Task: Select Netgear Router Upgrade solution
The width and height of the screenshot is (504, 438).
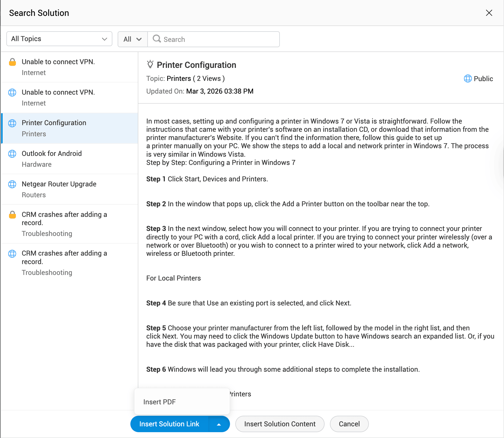Action: pos(69,189)
